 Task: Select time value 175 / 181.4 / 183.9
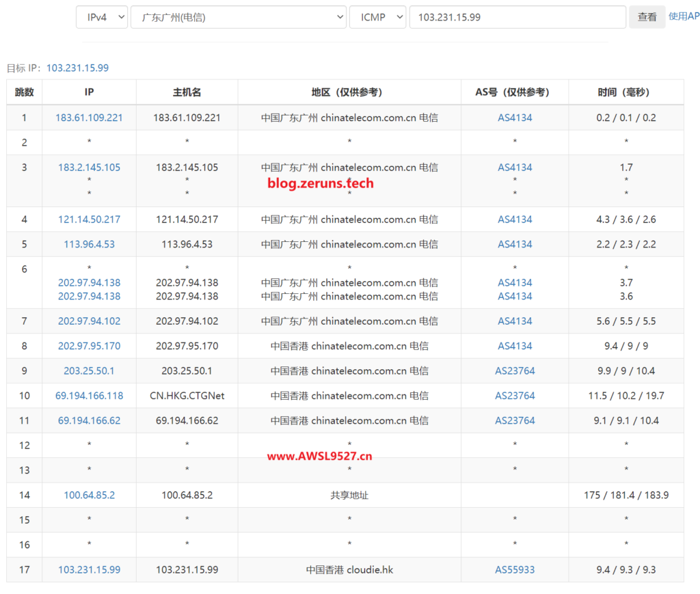(x=626, y=496)
